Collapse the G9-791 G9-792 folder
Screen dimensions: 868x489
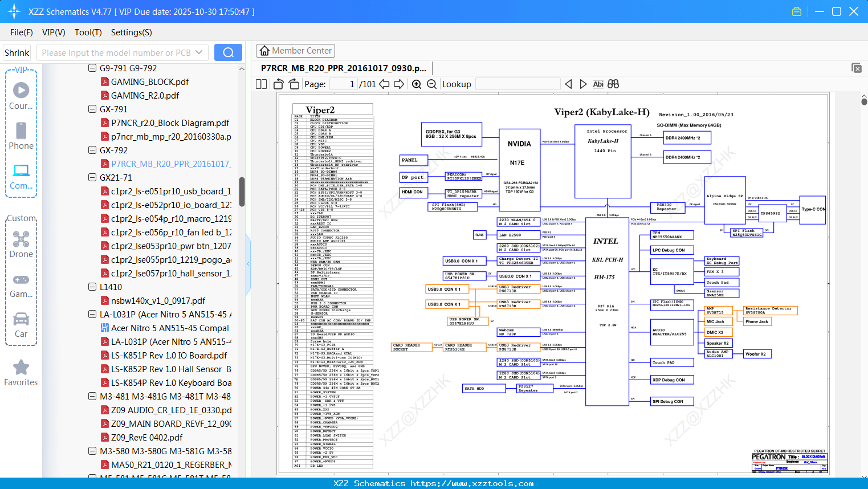[x=92, y=68]
